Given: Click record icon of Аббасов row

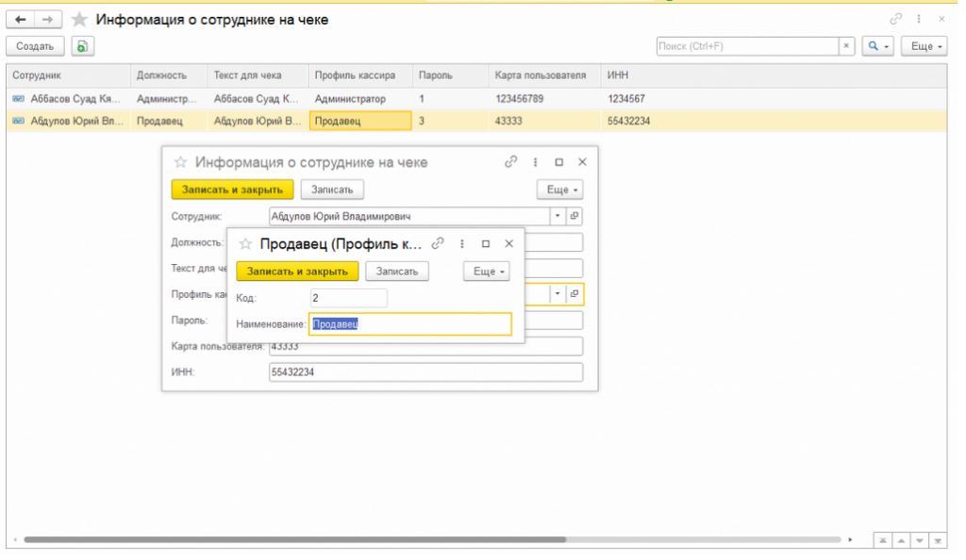Looking at the screenshot, I should click(19, 99).
